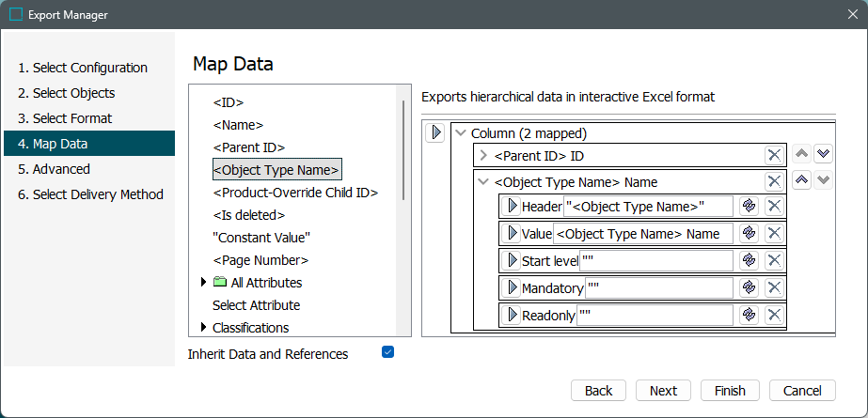The image size is (868, 418).
Task: Expand the Classifications tree node
Action: [x=204, y=327]
